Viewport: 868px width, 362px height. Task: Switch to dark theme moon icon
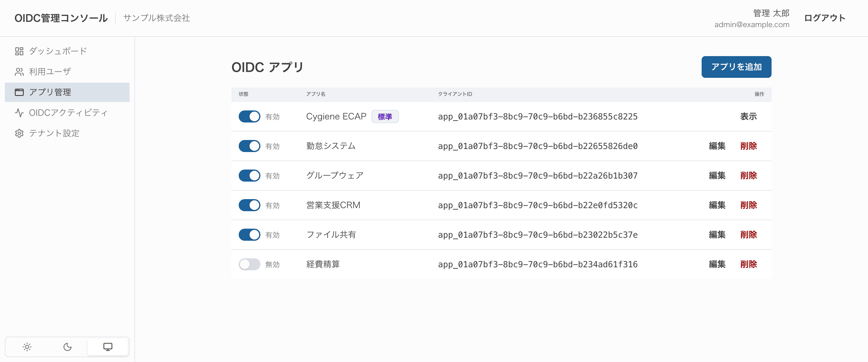click(x=68, y=347)
